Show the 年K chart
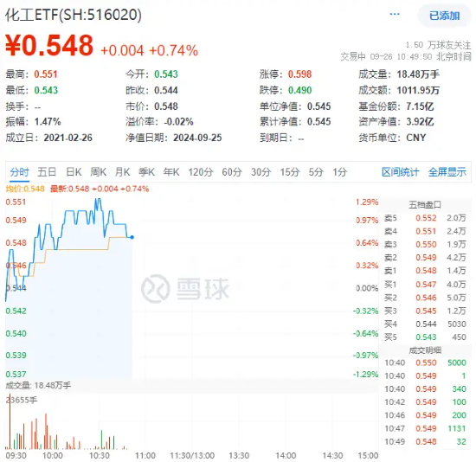 (171, 172)
